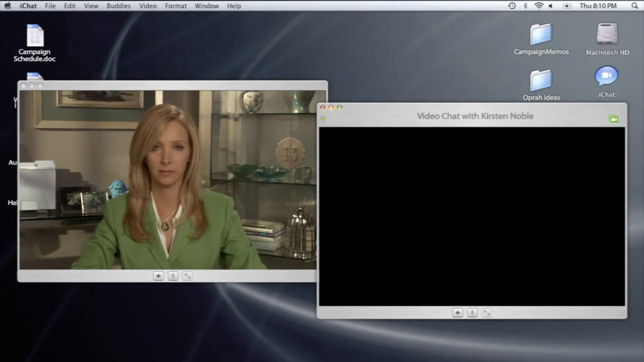This screenshot has width=644, height=362.
Task: Open the Help menu
Action: tap(234, 6)
